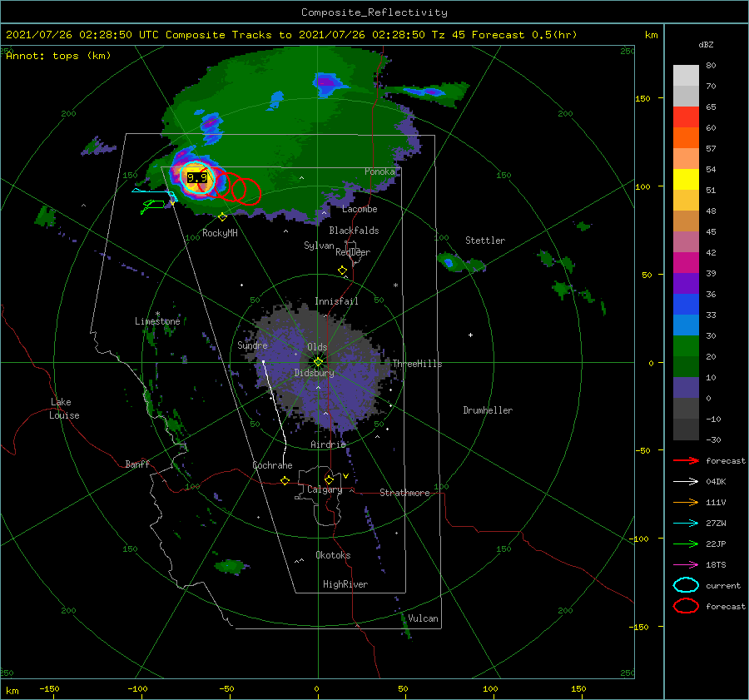Click the Airdrie label
This screenshot has height=700, width=749.
(x=328, y=444)
